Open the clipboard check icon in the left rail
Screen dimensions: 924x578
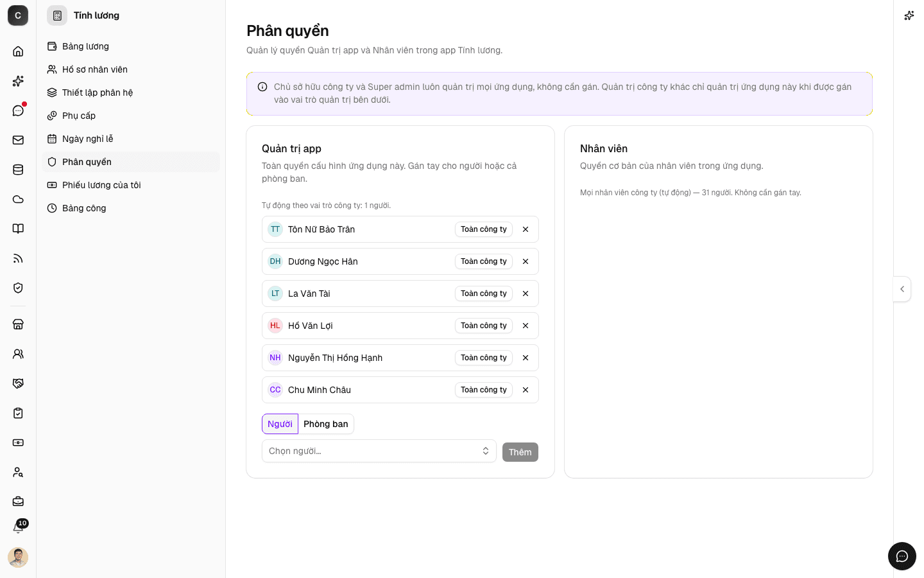(x=18, y=413)
